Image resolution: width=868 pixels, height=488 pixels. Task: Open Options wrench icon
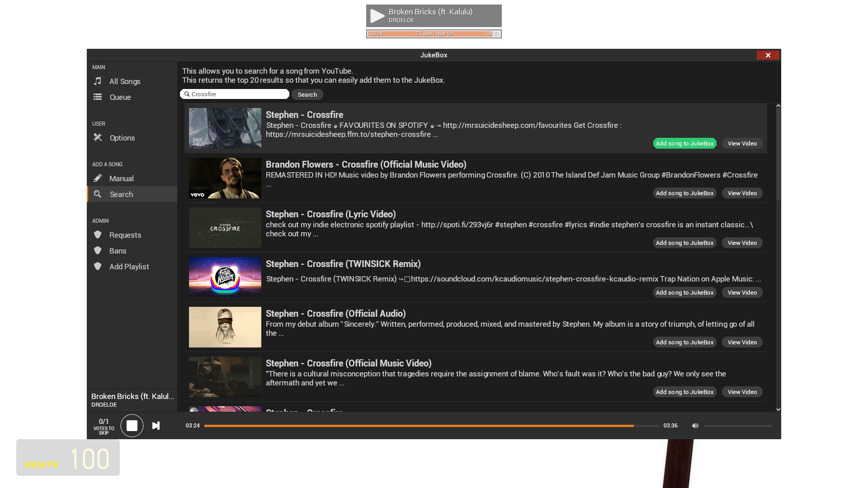point(97,137)
